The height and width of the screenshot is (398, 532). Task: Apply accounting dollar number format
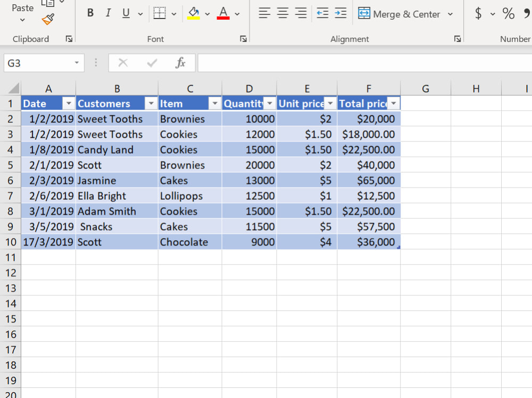(x=478, y=14)
